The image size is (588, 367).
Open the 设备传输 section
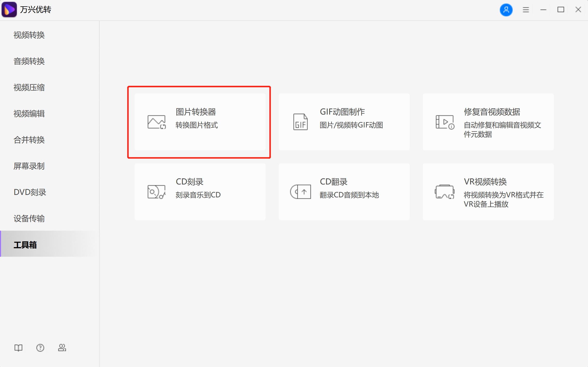click(x=29, y=218)
